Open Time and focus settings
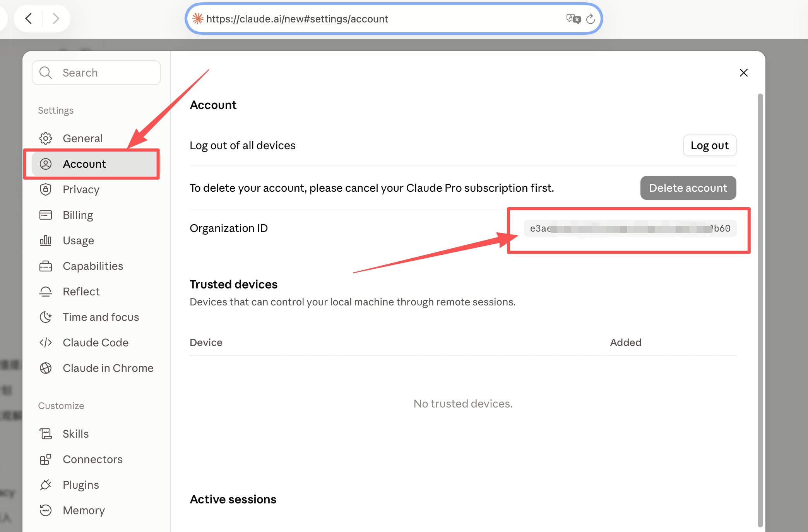This screenshot has width=808, height=532. (96, 317)
